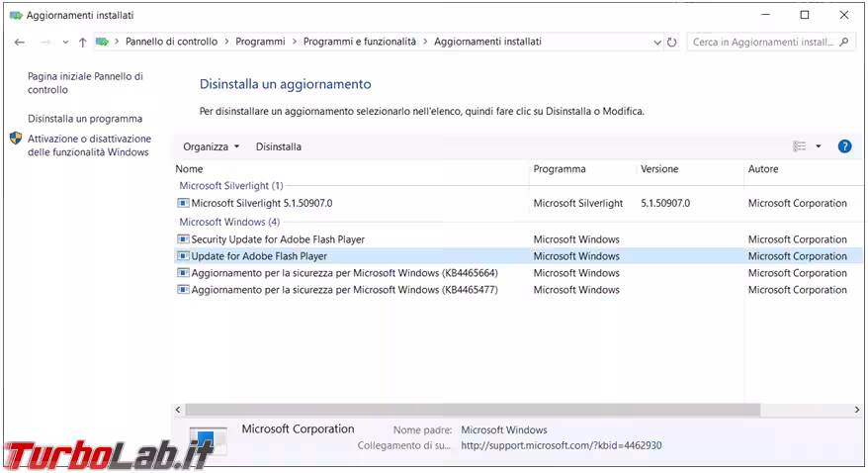Image resolution: width=868 pixels, height=473 pixels.
Task: Expand the view options dropdown arrow
Action: pyautogui.click(x=819, y=146)
